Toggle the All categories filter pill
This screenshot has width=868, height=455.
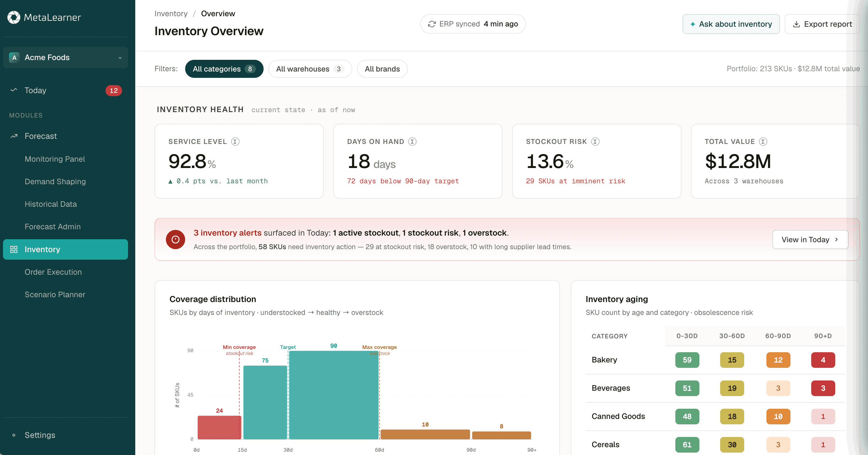coord(224,69)
